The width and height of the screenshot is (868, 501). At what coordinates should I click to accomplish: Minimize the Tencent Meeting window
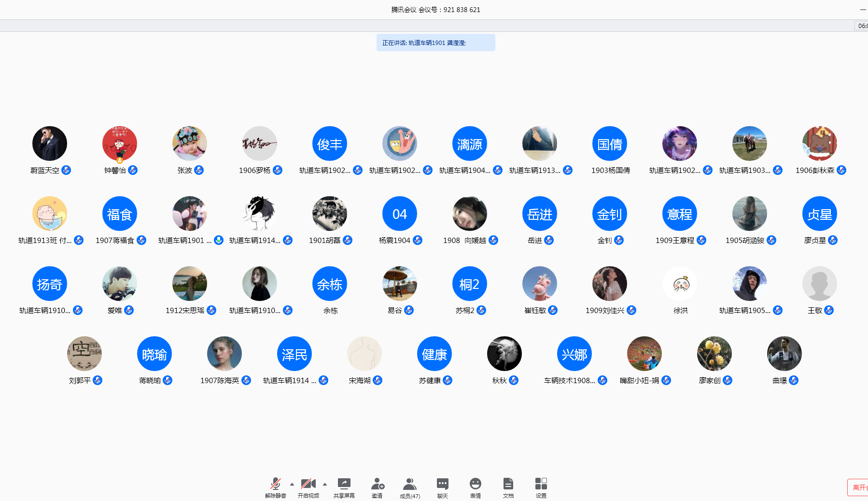pos(863,10)
